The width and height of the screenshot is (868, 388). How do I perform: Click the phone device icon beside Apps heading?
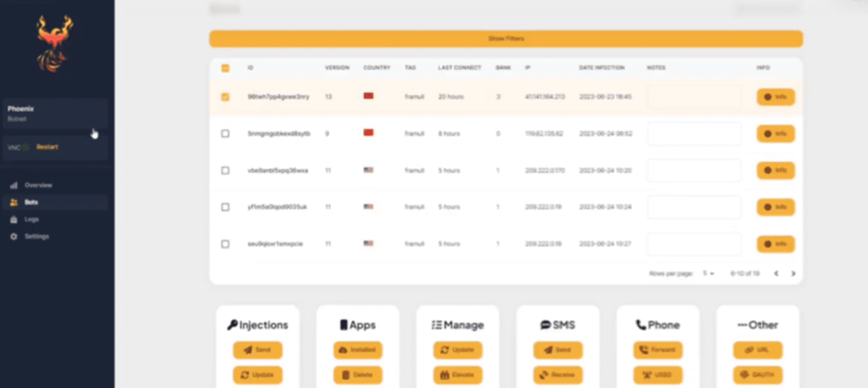pyautogui.click(x=344, y=325)
